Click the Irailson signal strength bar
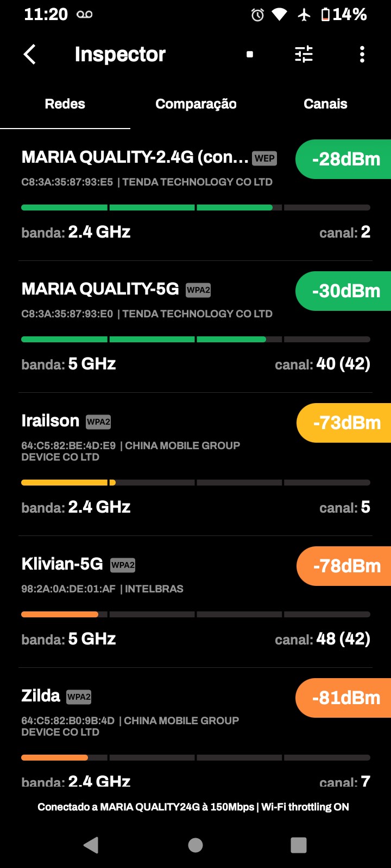This screenshot has height=868, width=391. click(195, 482)
